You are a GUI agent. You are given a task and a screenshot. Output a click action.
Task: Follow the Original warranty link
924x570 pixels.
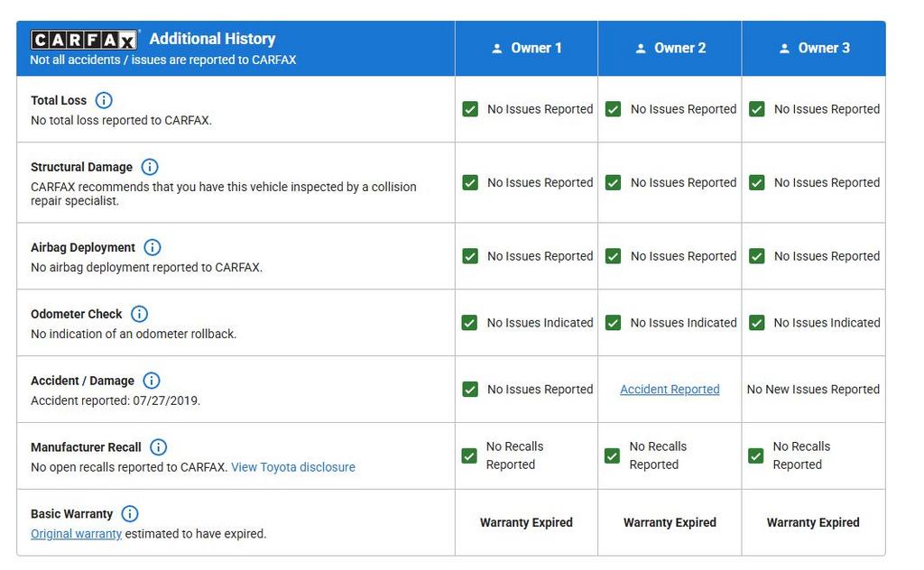[76, 534]
